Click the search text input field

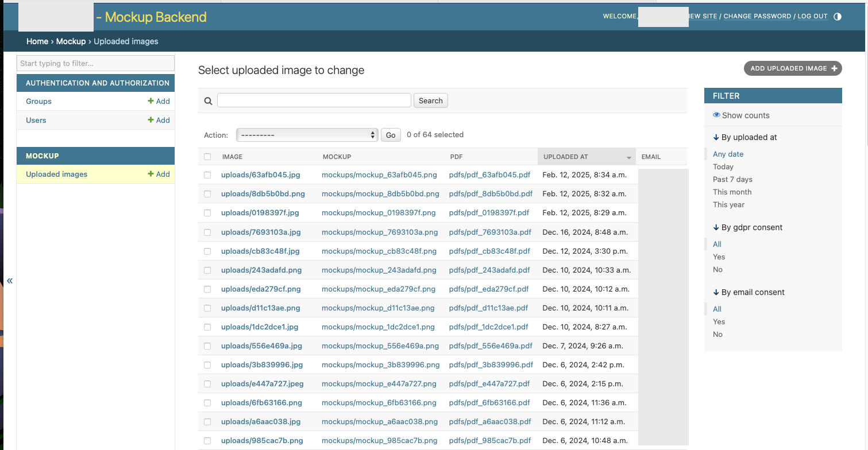[314, 100]
